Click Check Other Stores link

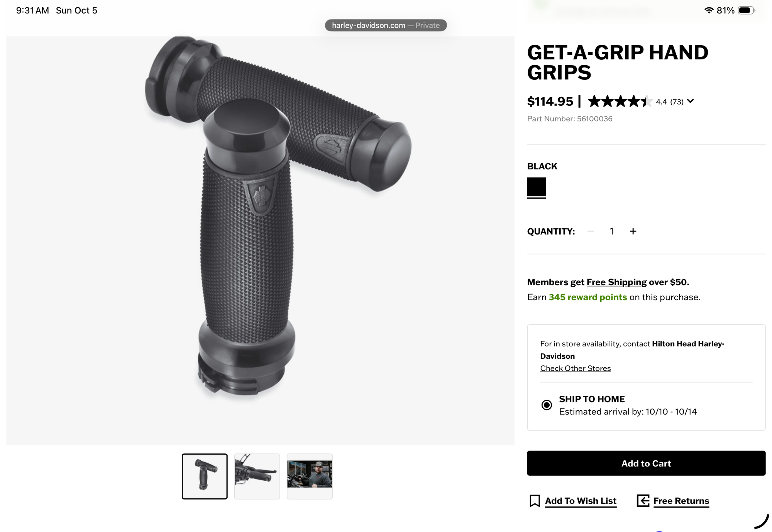click(x=576, y=368)
